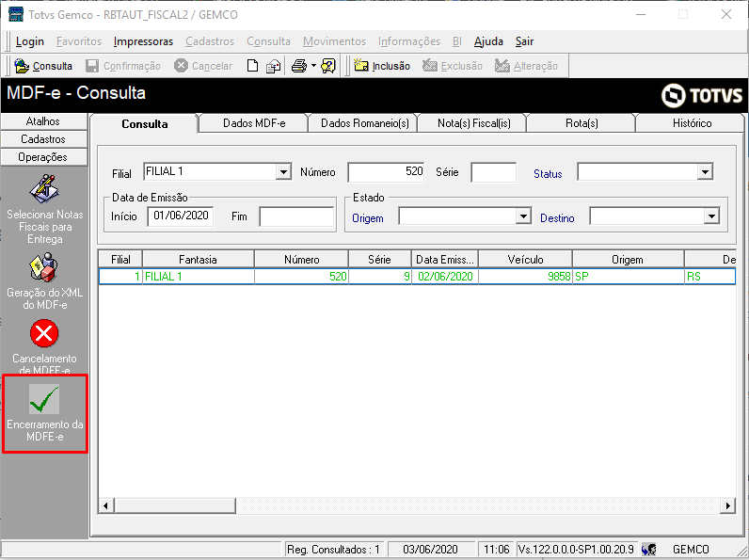The width and height of the screenshot is (749, 560).
Task: Click the horizontal scrollbar thumb
Action: coord(175,505)
